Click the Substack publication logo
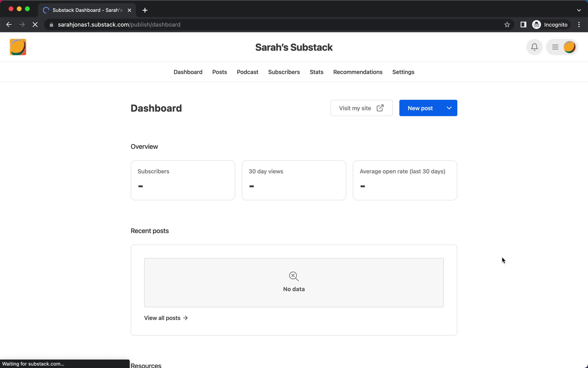This screenshot has width=588, height=368. [x=18, y=47]
